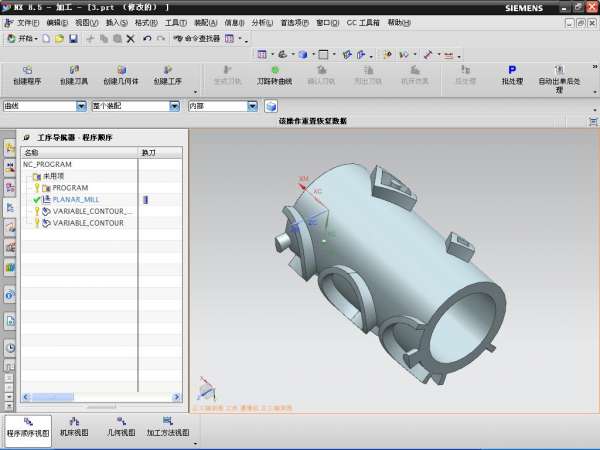This screenshot has height=450, width=600.
Task: Open the 视图(V) menu
Action: (86, 23)
